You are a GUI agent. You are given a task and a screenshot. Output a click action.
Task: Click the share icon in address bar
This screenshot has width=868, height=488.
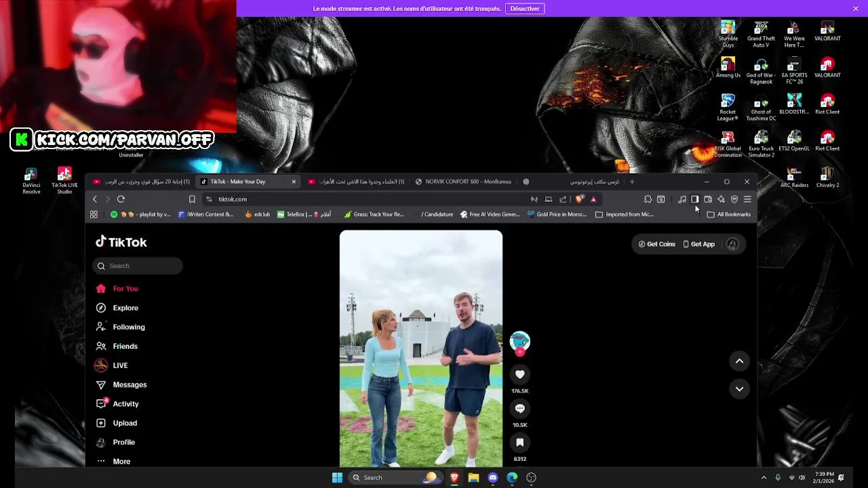[x=563, y=199]
